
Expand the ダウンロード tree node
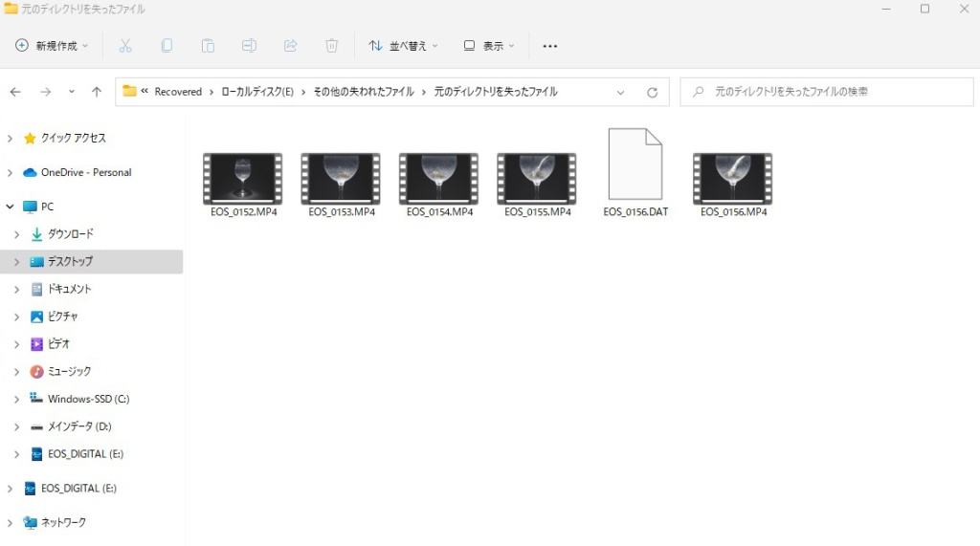point(17,234)
